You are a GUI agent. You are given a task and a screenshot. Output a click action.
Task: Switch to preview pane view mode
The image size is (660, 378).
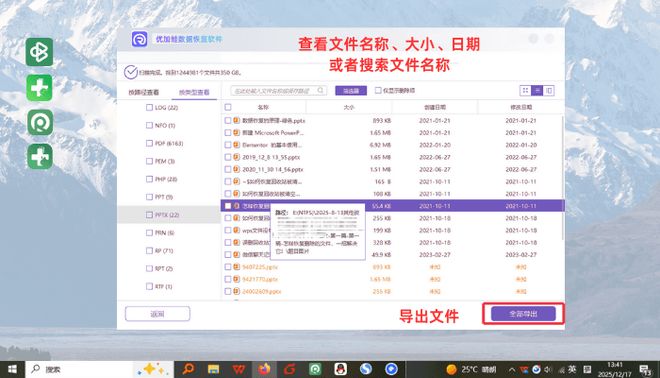point(549,91)
